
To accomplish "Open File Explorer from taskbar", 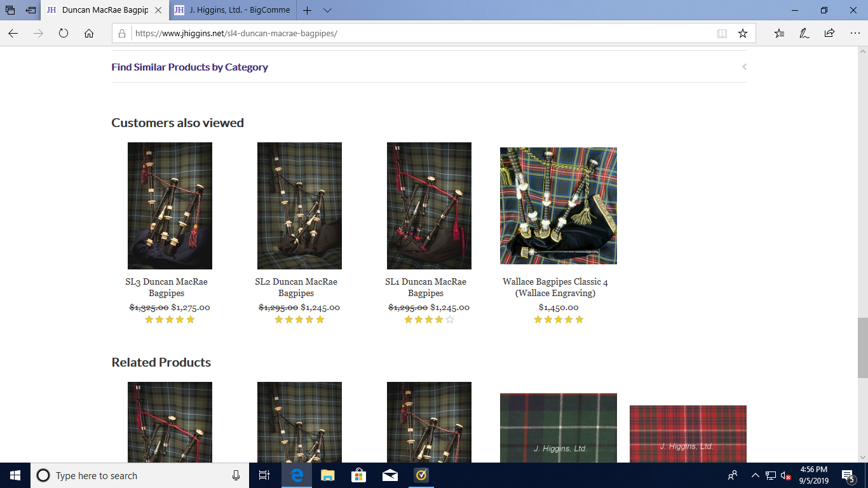I will (x=327, y=475).
